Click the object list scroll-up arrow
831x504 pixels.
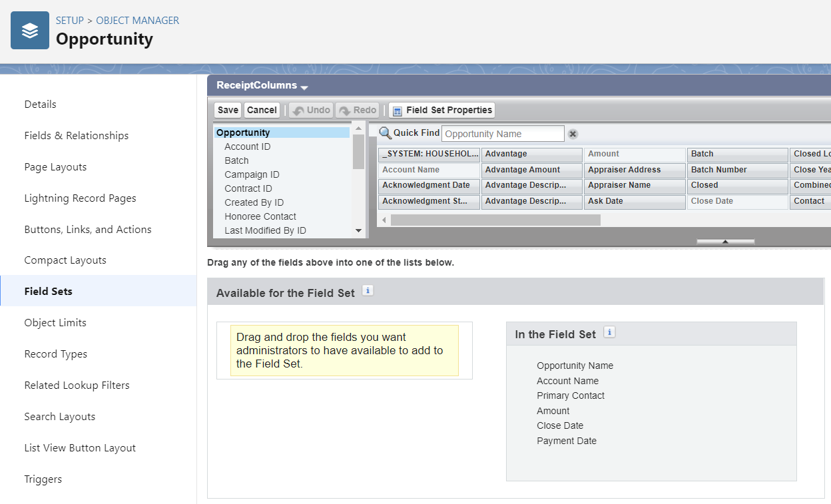coord(358,128)
